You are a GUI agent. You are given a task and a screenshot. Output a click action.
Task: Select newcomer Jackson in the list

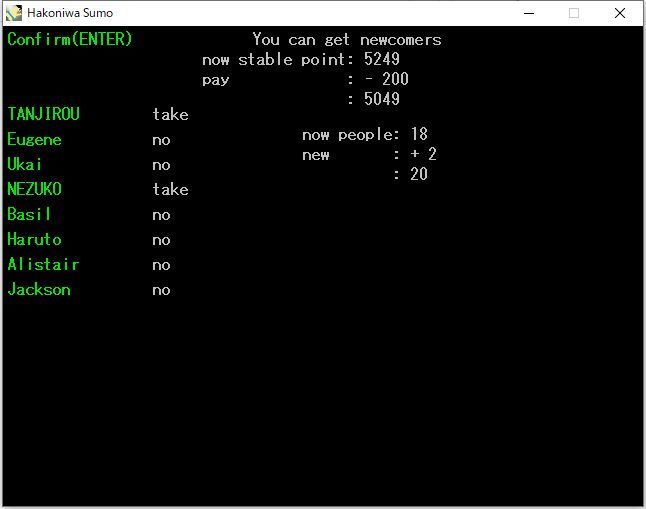(x=38, y=290)
